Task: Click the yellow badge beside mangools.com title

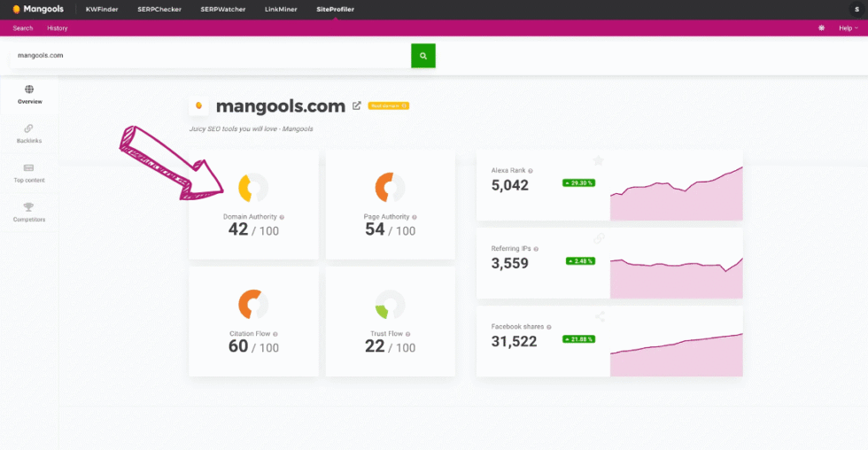Action: pyautogui.click(x=389, y=106)
